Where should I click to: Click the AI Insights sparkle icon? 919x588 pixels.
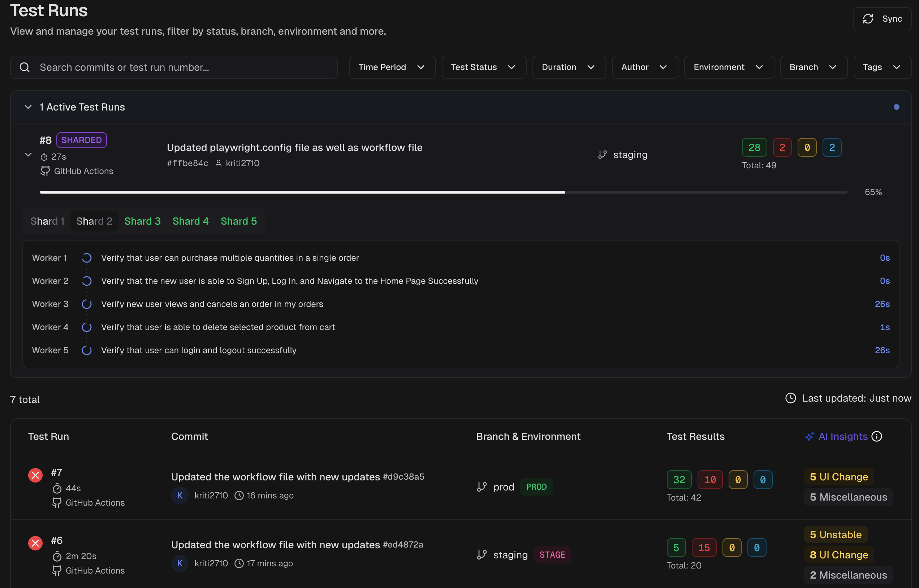point(810,436)
